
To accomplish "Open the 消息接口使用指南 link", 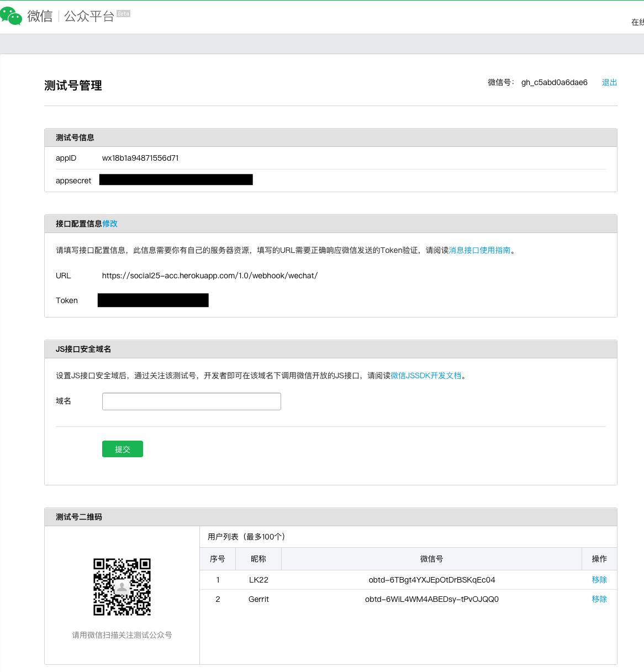I will pyautogui.click(x=479, y=250).
